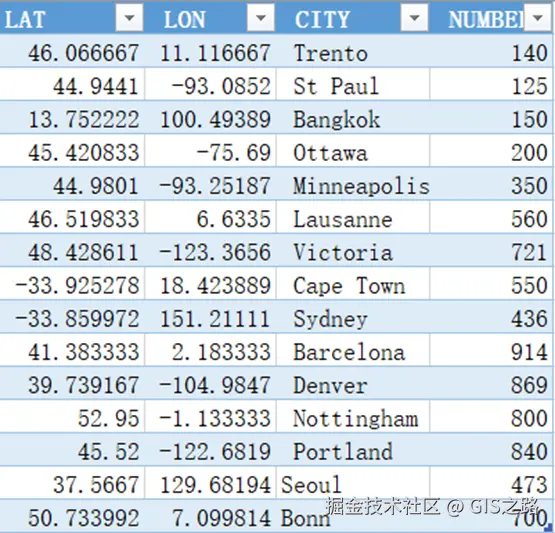Select the CITY header cell
Viewport: 555px width, 533px height.
353,18
